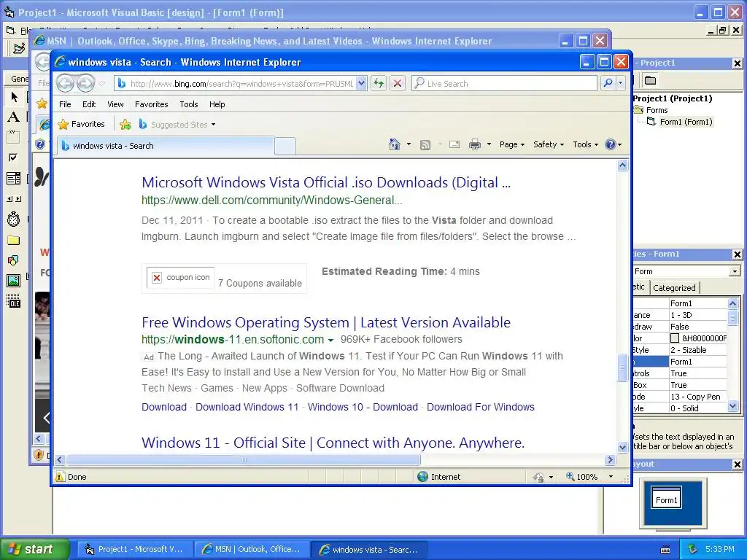Switch to Project1 Microsoft Visual Basic taskbar button

tap(134, 549)
